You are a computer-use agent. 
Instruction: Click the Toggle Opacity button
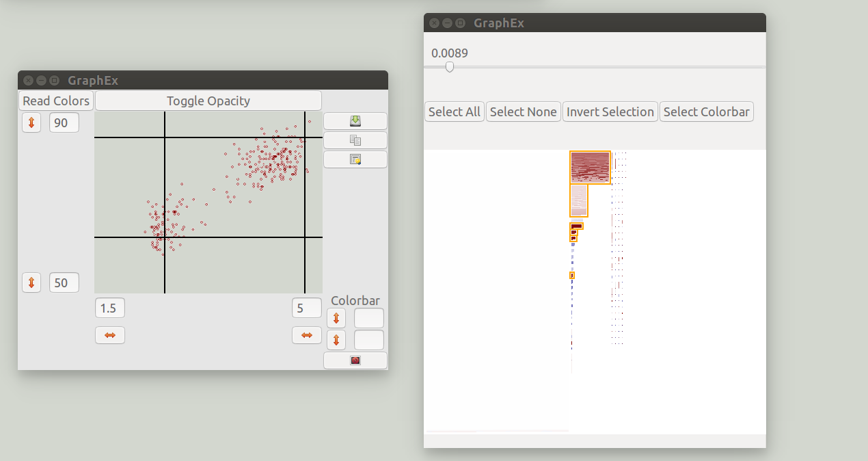(x=208, y=101)
